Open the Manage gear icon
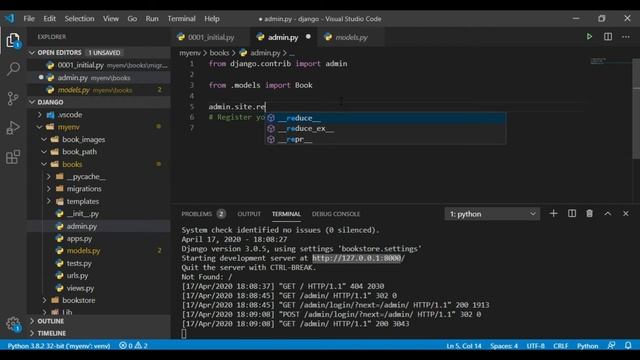Image resolution: width=640 pixels, height=360 pixels. [13, 324]
